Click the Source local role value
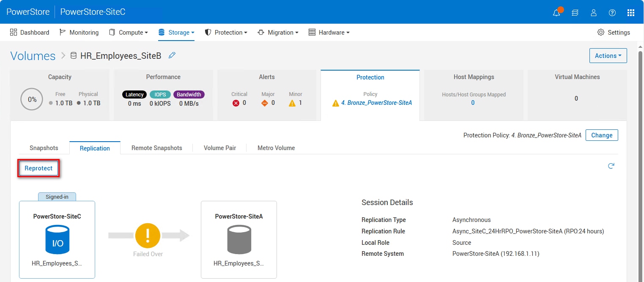Viewport: 644px width, 282px height. [x=462, y=243]
